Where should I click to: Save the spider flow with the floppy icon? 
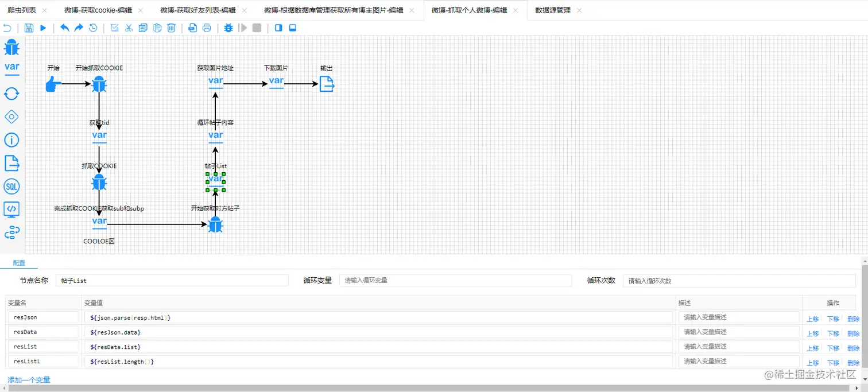point(29,28)
